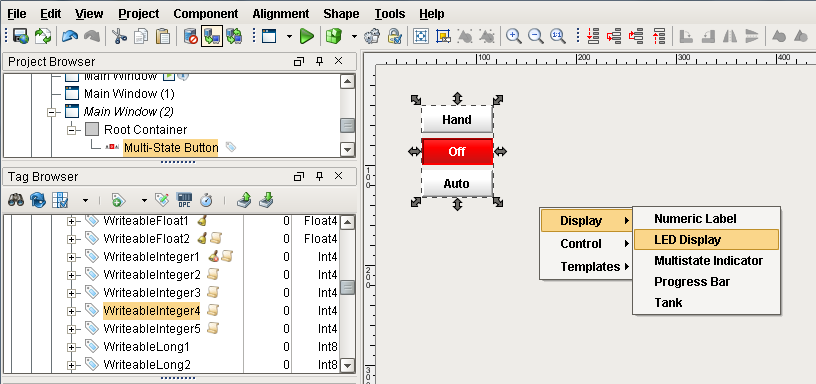Click the Move to Bottom order icon

tap(592, 36)
